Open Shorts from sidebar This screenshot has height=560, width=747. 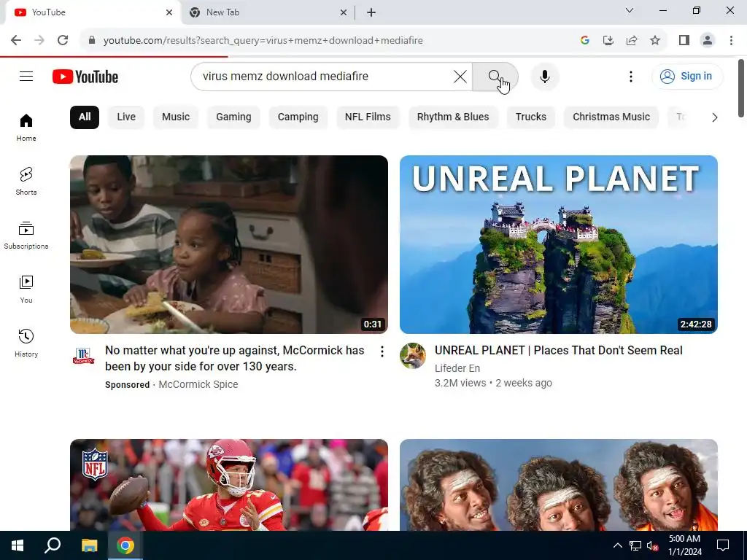pyautogui.click(x=26, y=181)
